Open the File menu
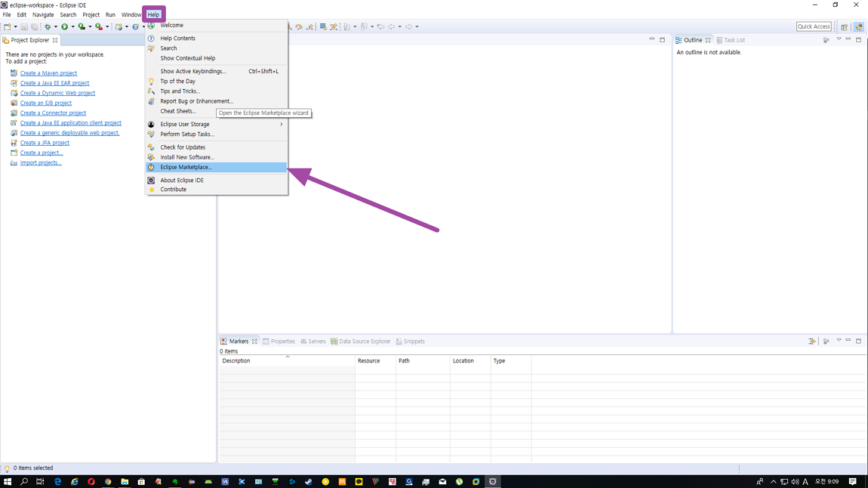868x488 pixels. 7,15
